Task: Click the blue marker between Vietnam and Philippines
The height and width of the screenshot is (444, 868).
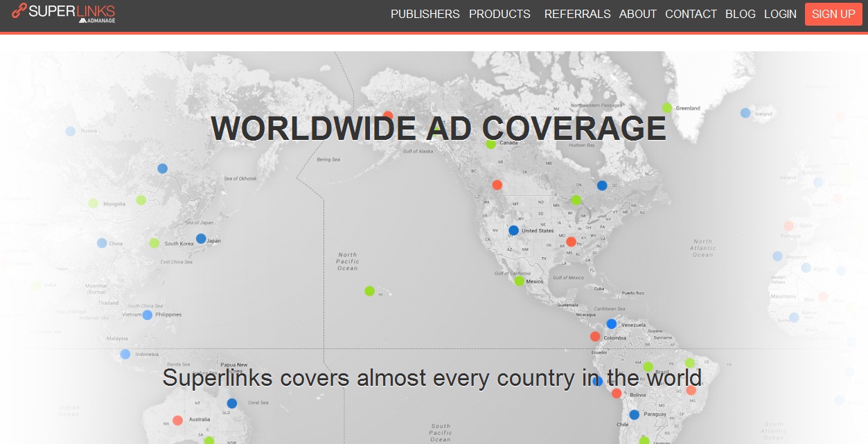Action: [x=147, y=315]
